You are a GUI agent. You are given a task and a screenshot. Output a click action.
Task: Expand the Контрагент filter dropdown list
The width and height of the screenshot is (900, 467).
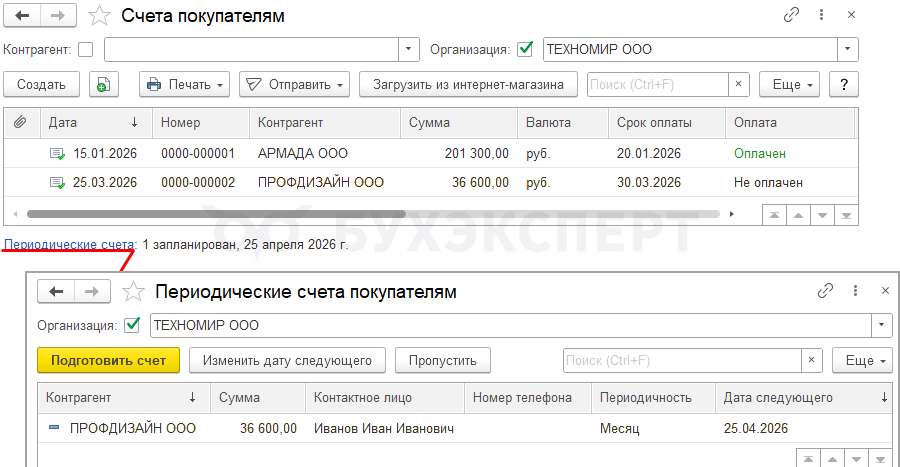(x=410, y=49)
